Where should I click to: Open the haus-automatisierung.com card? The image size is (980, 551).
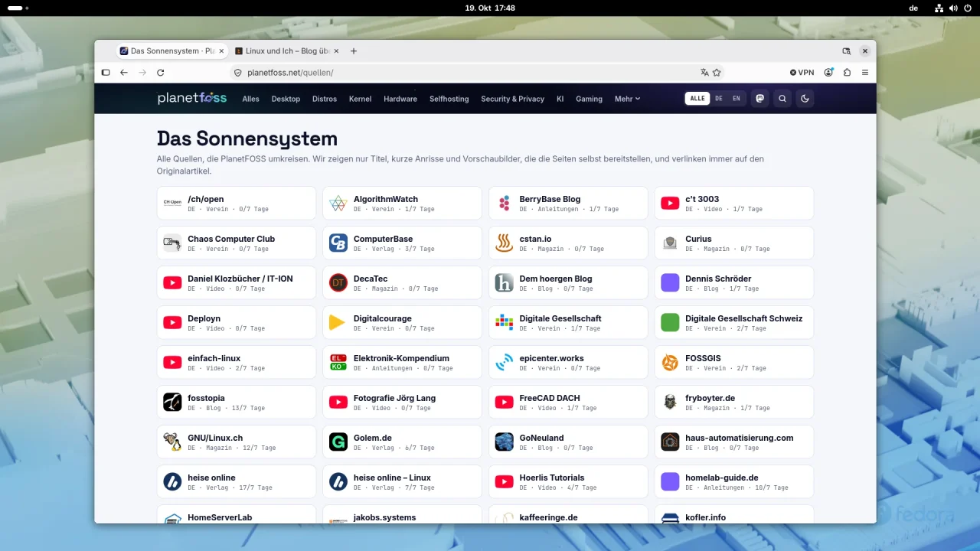pos(734,442)
